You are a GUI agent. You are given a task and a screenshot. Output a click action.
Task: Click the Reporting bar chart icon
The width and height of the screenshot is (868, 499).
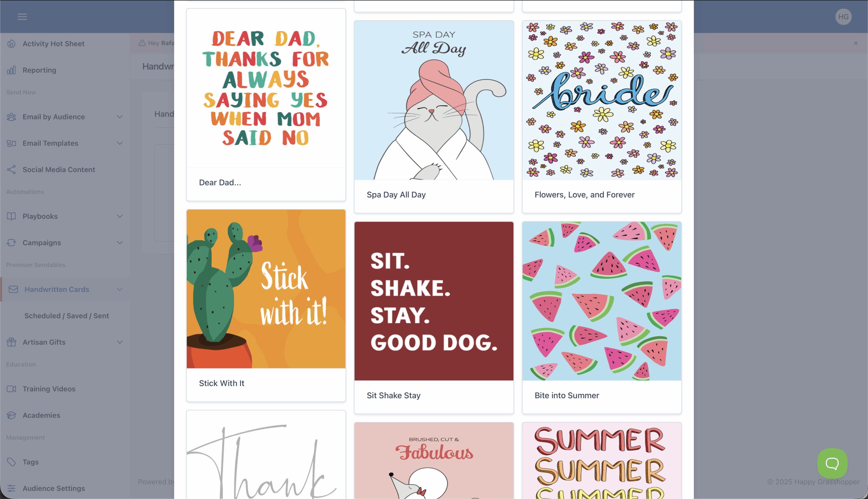[11, 70]
